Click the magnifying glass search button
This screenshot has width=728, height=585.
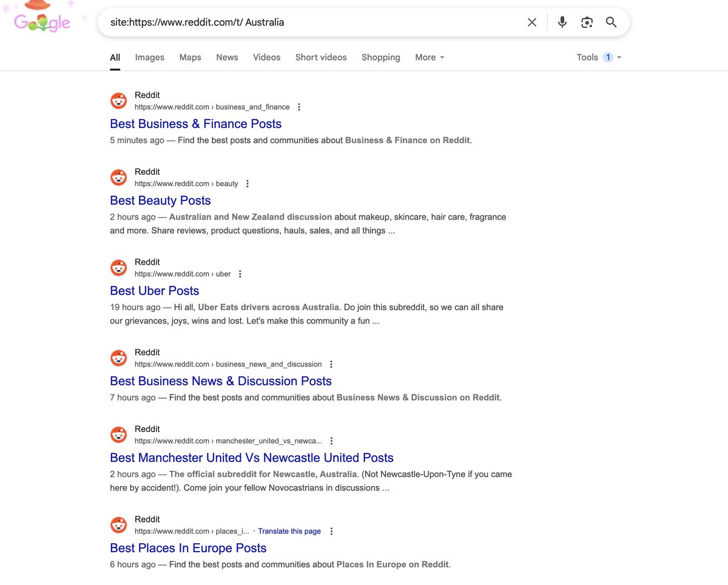[x=611, y=22]
